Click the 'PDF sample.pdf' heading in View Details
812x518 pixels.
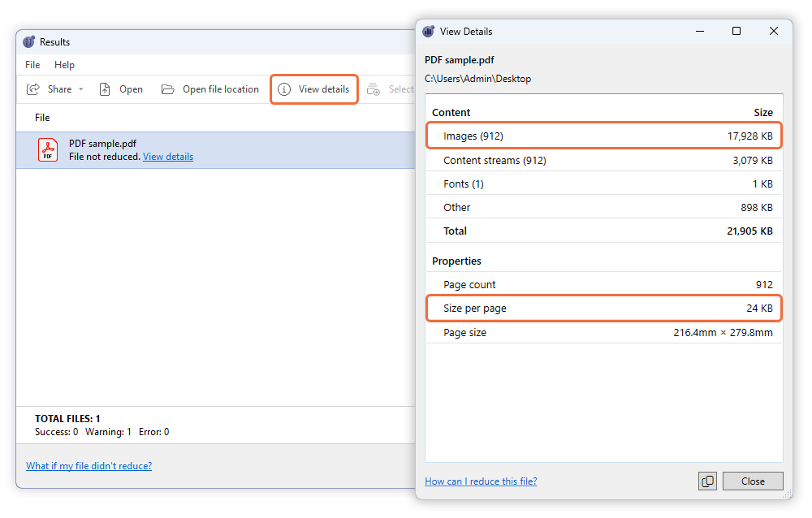460,59
